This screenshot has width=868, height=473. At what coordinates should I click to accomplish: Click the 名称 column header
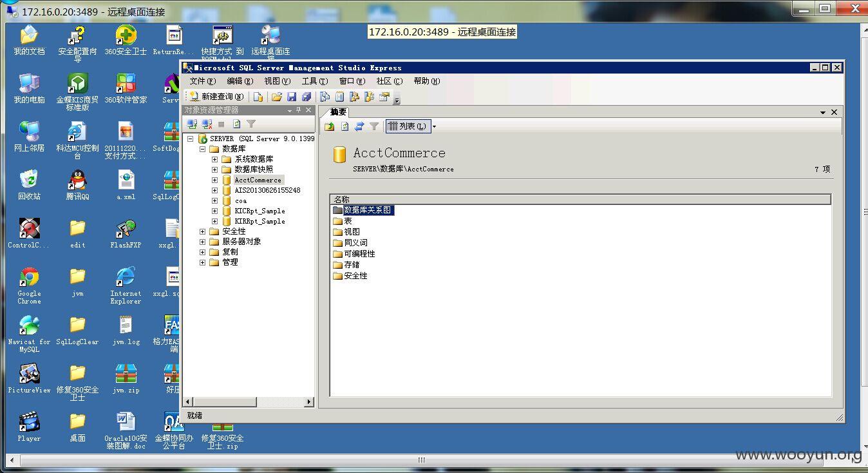[x=580, y=200]
